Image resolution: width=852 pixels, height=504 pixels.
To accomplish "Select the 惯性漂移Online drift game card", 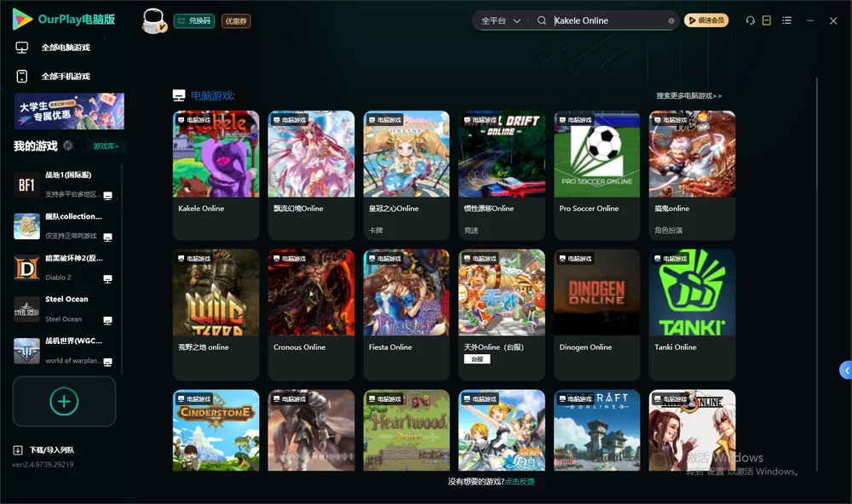I will [502, 175].
